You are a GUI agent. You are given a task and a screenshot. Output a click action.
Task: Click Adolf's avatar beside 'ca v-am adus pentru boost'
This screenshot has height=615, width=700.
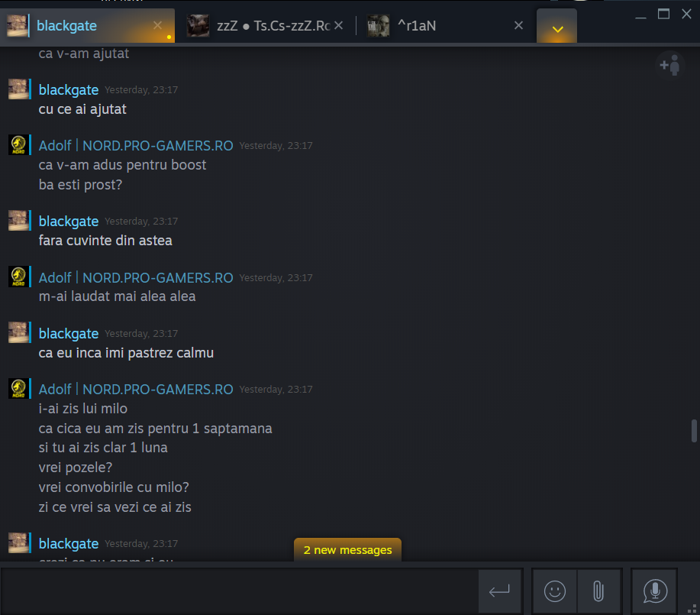pos(18,145)
